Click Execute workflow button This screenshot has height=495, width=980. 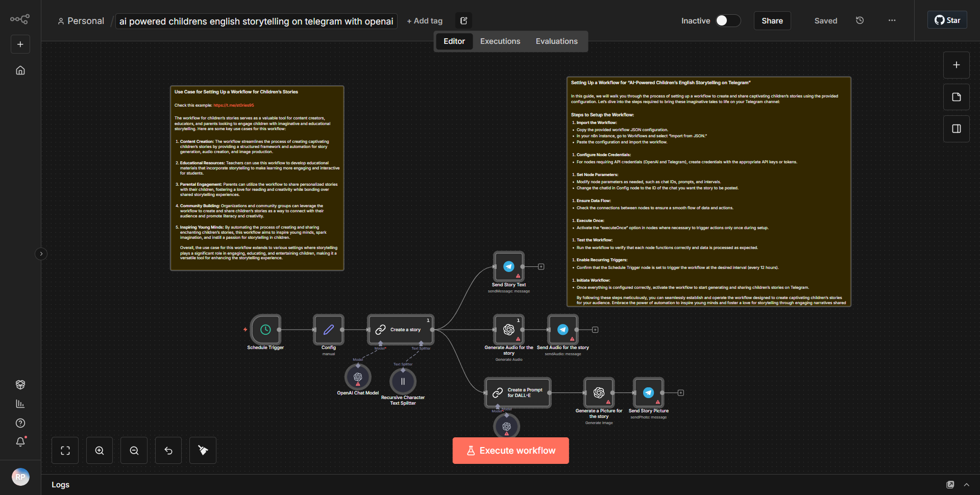pos(510,451)
